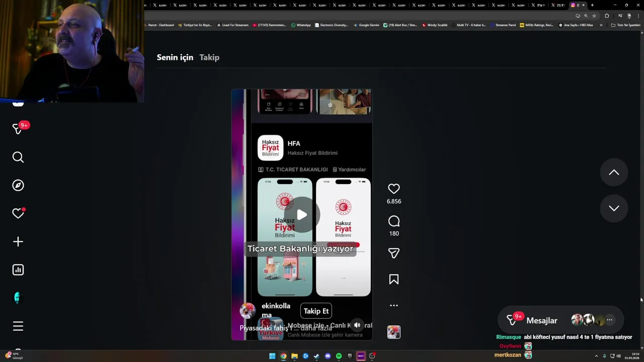Go to the next reel with down arrow

point(614,208)
